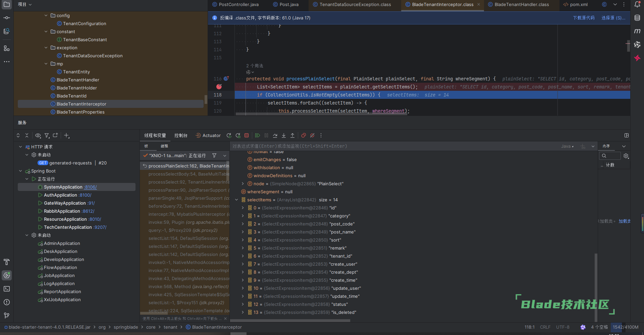Click the memory indicator 1542/4100M

[x=626, y=327]
